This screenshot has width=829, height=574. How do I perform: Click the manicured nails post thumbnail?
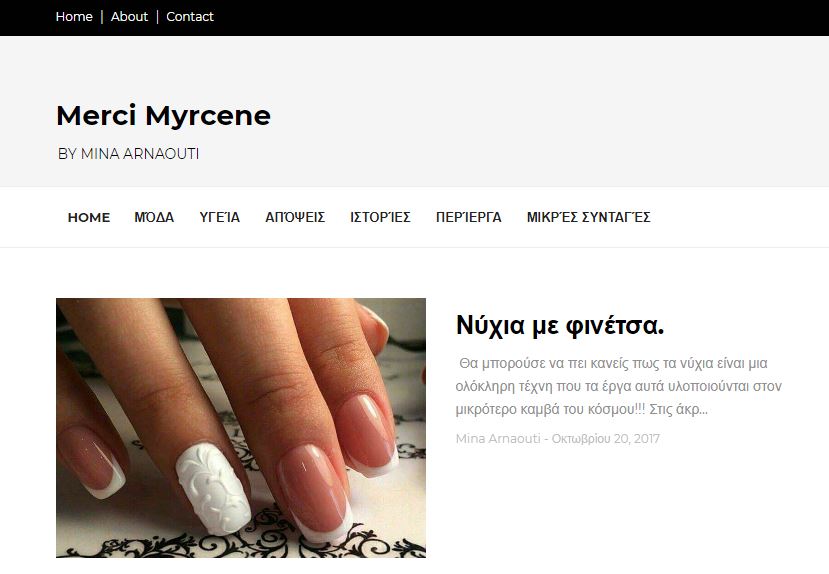pyautogui.click(x=241, y=427)
